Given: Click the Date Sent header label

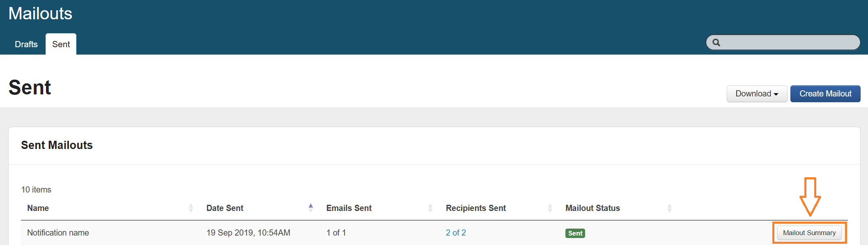Looking at the screenshot, I should coord(225,208).
